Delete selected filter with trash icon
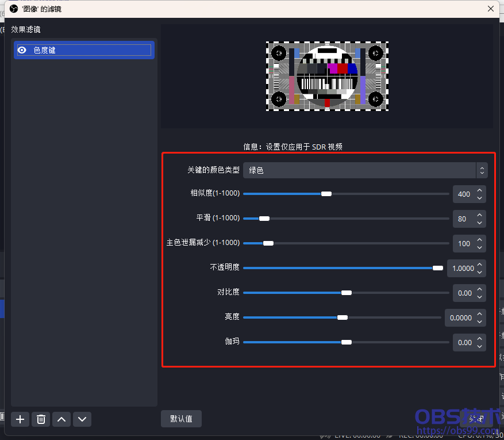Screen dimensions: 504x440 (41, 419)
